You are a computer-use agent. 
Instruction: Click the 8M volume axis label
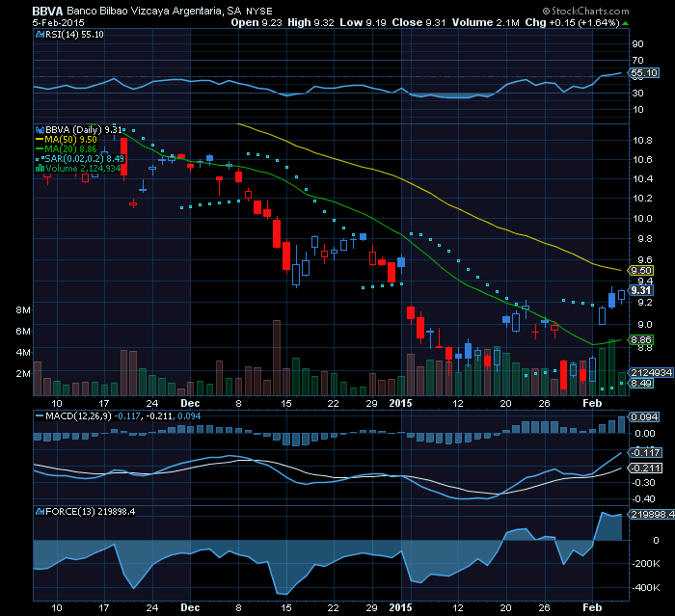point(23,310)
